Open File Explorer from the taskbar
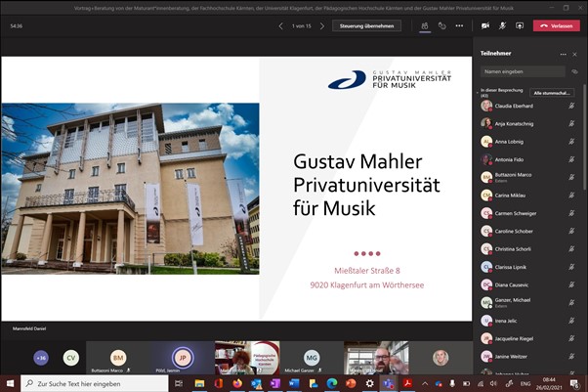 coord(199,383)
